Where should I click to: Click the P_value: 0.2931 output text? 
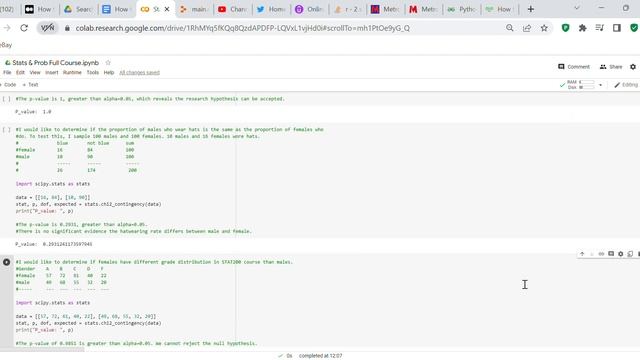pyautogui.click(x=53, y=244)
